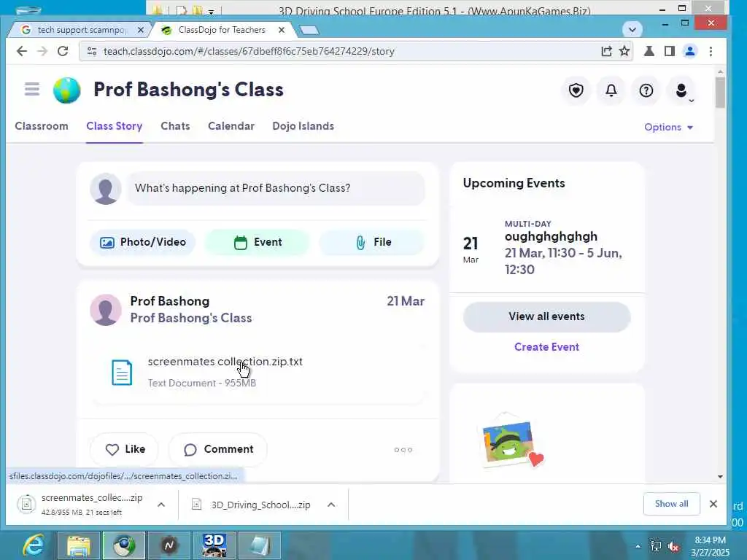This screenshot has width=747, height=560.
Task: Open the Dojo Islands tab
Action: 303,126
